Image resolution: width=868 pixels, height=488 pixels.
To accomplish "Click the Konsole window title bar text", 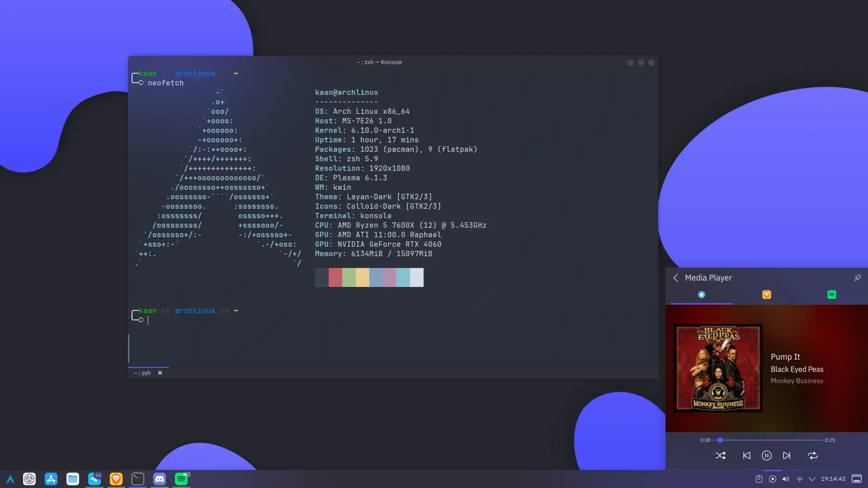I will [x=379, y=62].
